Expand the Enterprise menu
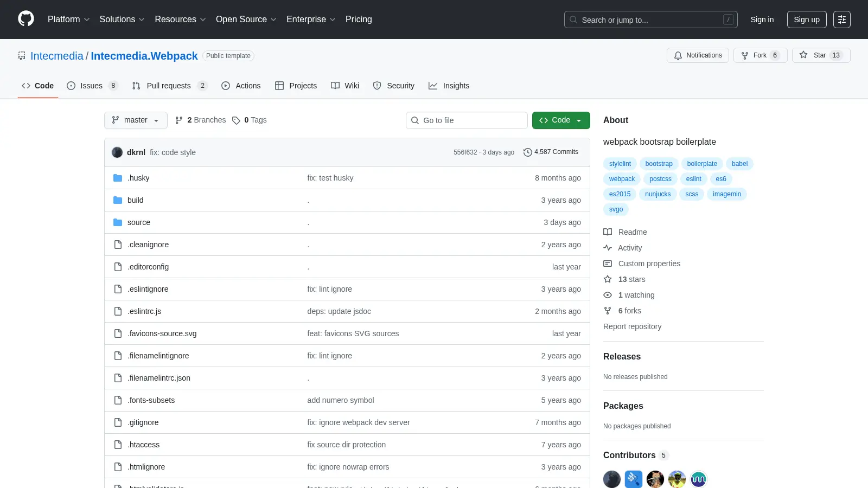This screenshot has height=488, width=868. click(311, 20)
